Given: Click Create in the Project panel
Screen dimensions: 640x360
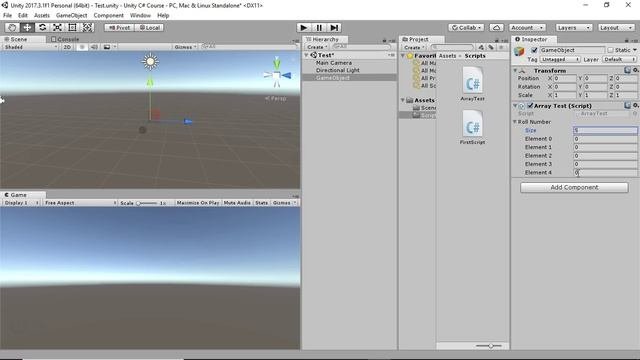Looking at the screenshot, I should pyautogui.click(x=413, y=47).
